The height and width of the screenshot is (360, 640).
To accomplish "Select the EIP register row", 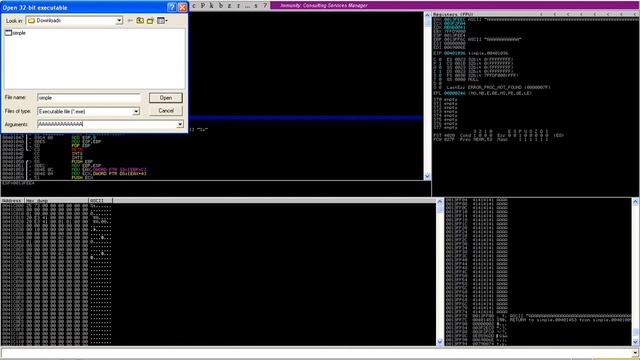I will coord(472,53).
